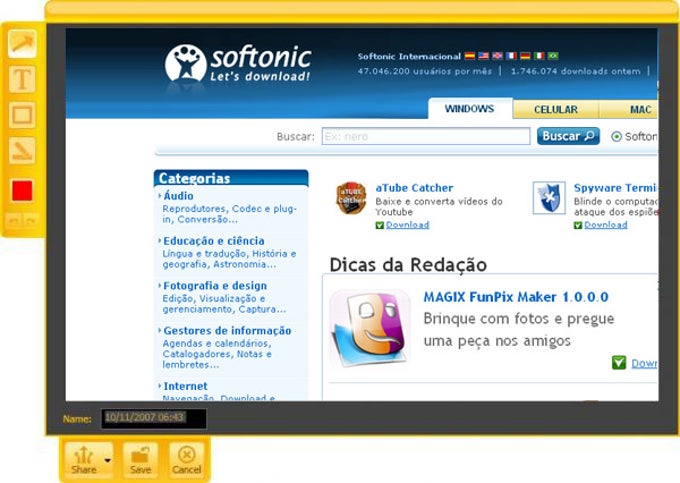Edit the capture Name field
Image resolution: width=680 pixels, height=483 pixels.
pyautogui.click(x=154, y=418)
